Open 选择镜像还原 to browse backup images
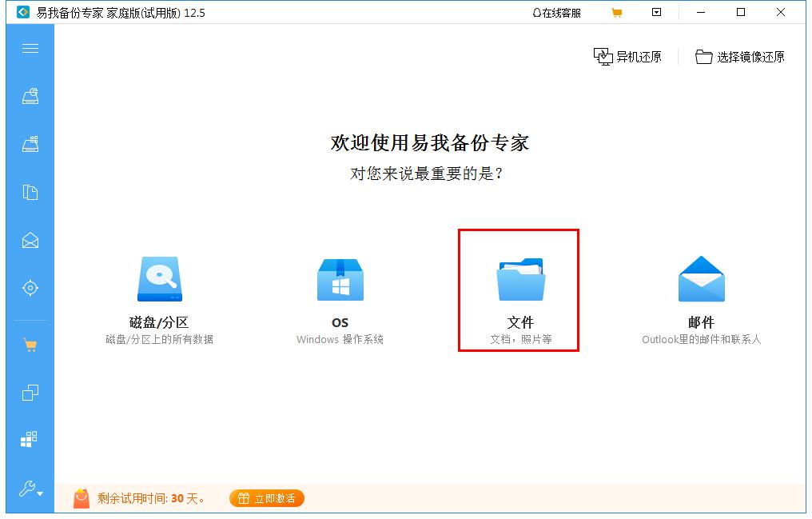The image size is (812, 519). pyautogui.click(x=742, y=56)
